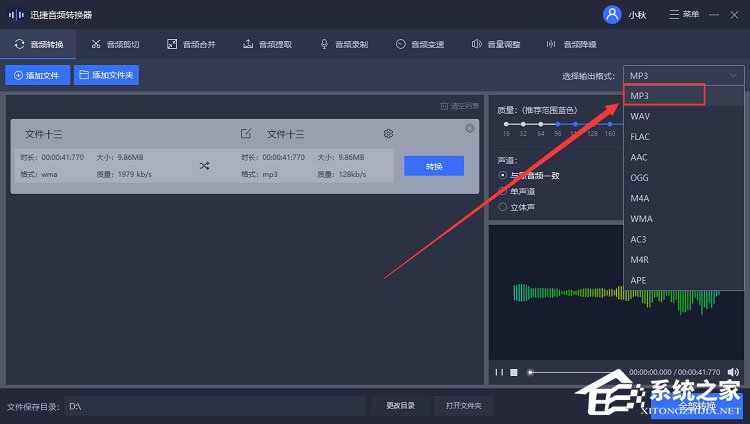Image resolution: width=750 pixels, height=424 pixels.
Task: Go to the 音频提取 audio extract tab
Action: 267,45
